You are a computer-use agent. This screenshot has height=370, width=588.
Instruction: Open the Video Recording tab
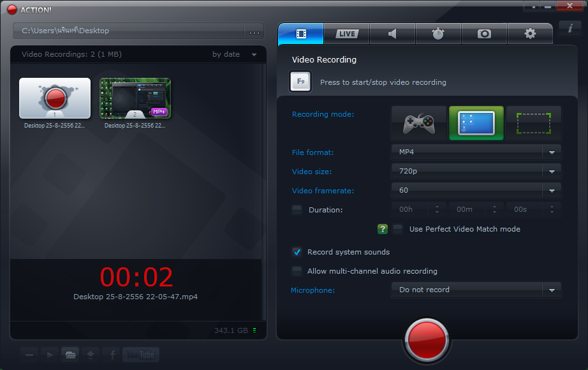coord(301,34)
